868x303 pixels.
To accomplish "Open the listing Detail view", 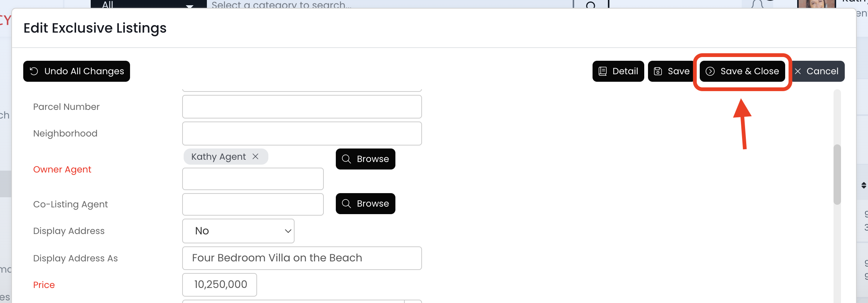I will pyautogui.click(x=618, y=71).
